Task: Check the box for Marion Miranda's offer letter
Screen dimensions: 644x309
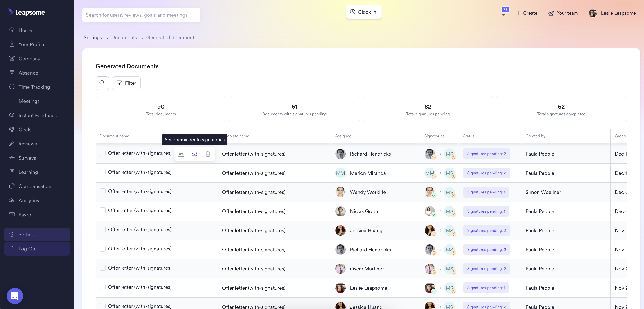Action: (103, 172)
